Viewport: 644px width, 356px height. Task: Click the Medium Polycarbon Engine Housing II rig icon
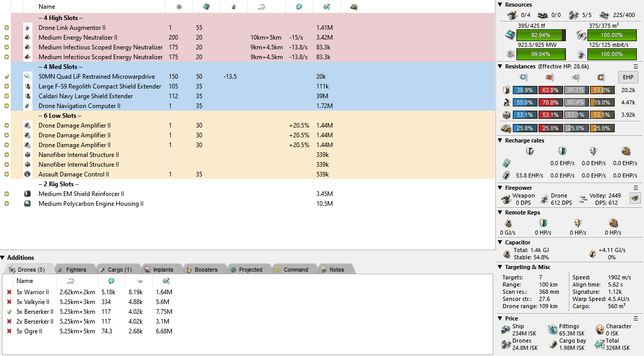pos(27,204)
